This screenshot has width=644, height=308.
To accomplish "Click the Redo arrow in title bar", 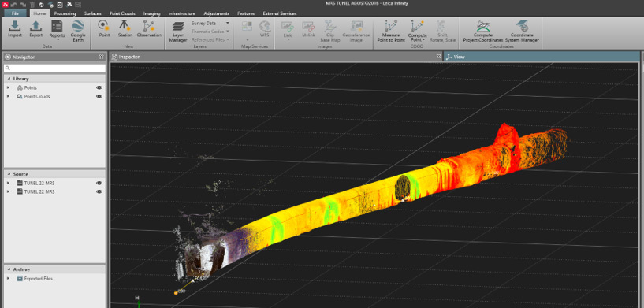I will (22, 5).
